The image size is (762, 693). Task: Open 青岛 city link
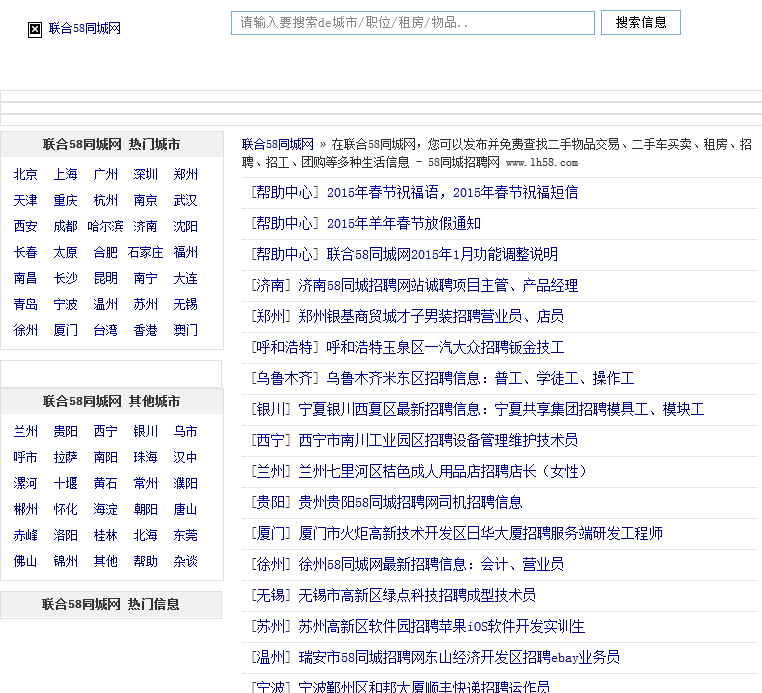coord(25,304)
